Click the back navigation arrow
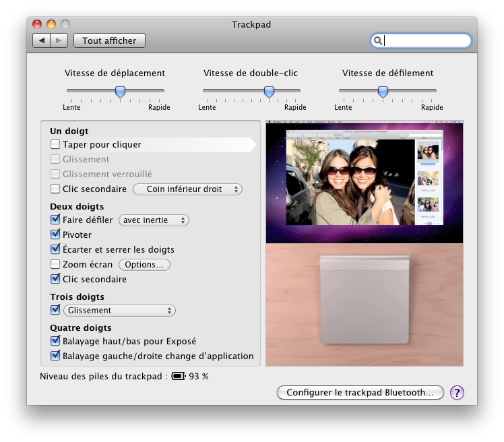The image size is (504, 442). point(42,40)
